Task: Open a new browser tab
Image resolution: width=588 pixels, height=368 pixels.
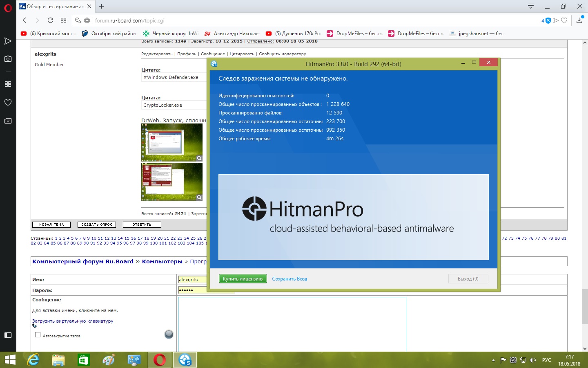Action: point(102,6)
